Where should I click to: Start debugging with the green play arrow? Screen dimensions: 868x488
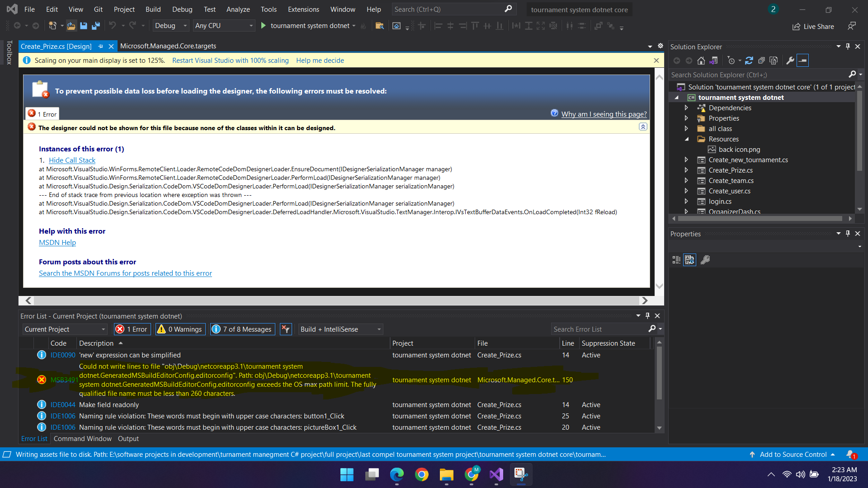[x=264, y=26]
